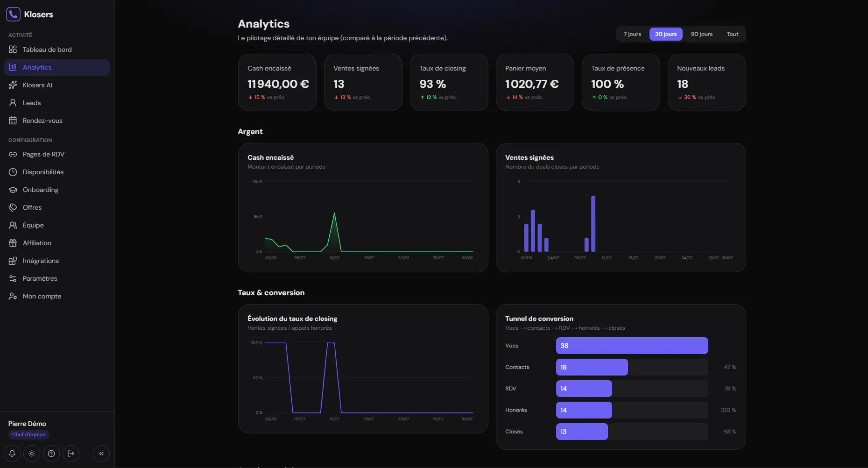The height and width of the screenshot is (468, 868).
Task: Click the Klosers brand name
Action: (x=39, y=14)
